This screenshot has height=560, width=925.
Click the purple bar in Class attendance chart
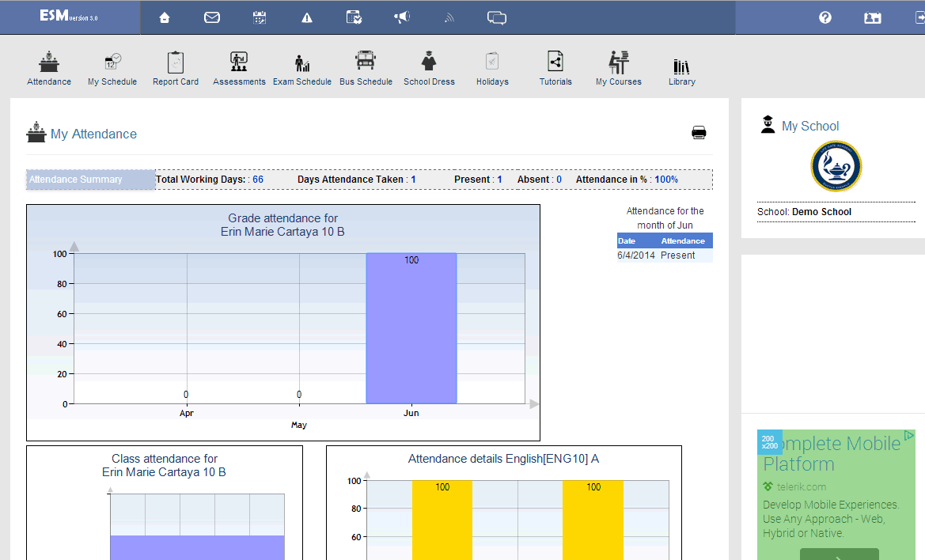(x=197, y=547)
